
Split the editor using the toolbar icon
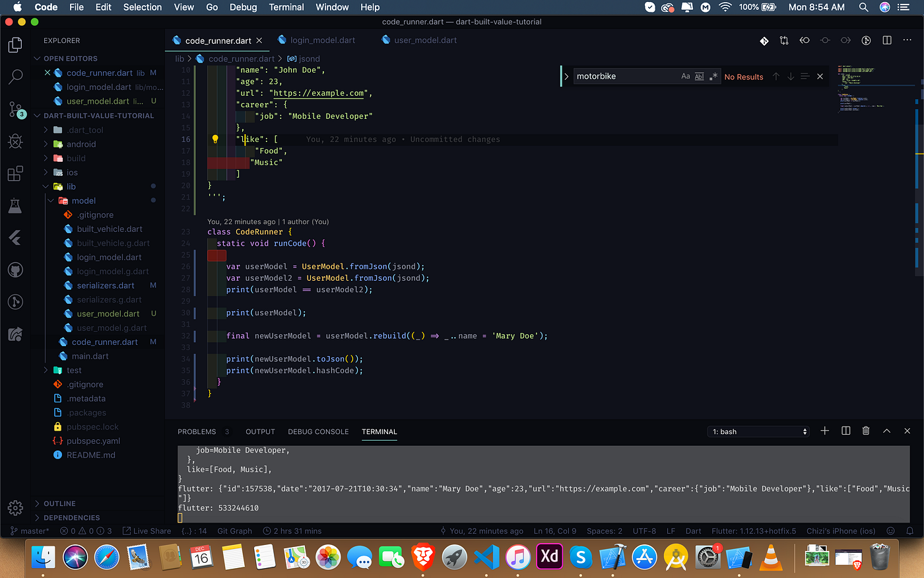(x=886, y=40)
